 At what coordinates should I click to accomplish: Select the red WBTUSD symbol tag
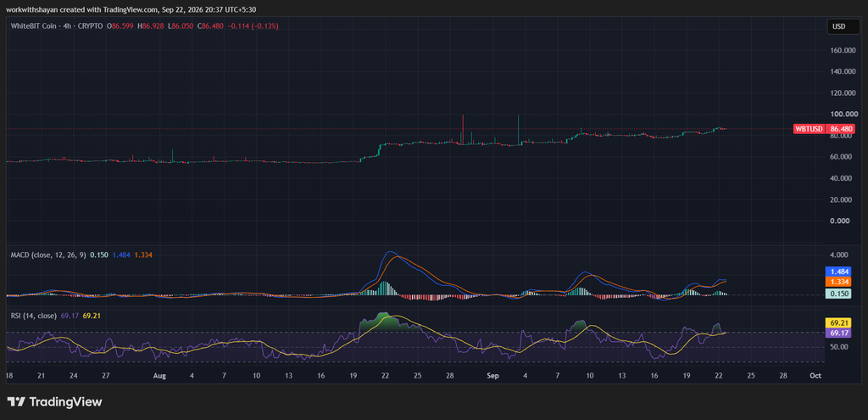point(809,129)
